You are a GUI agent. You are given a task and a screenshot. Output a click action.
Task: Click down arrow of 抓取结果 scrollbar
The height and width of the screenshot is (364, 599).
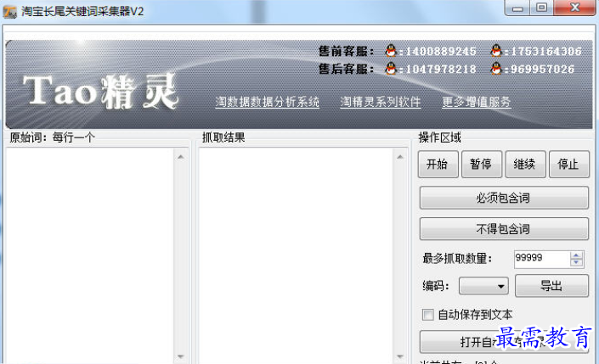click(400, 356)
